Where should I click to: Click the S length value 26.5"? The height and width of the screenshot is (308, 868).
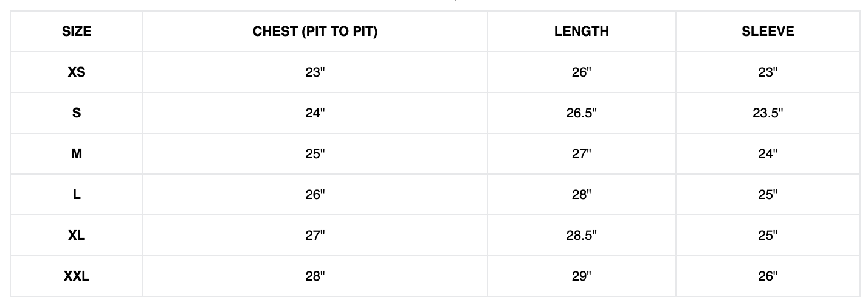coord(581,113)
